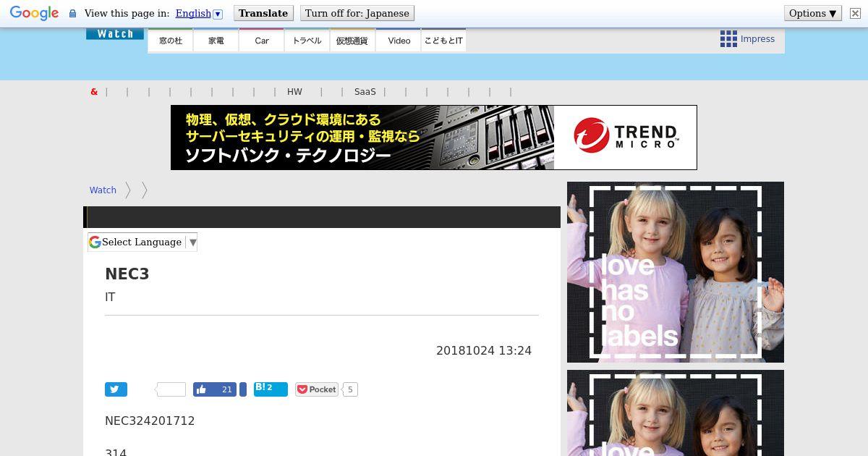Image resolution: width=868 pixels, height=456 pixels.
Task: Open the Options menu
Action: [813, 13]
